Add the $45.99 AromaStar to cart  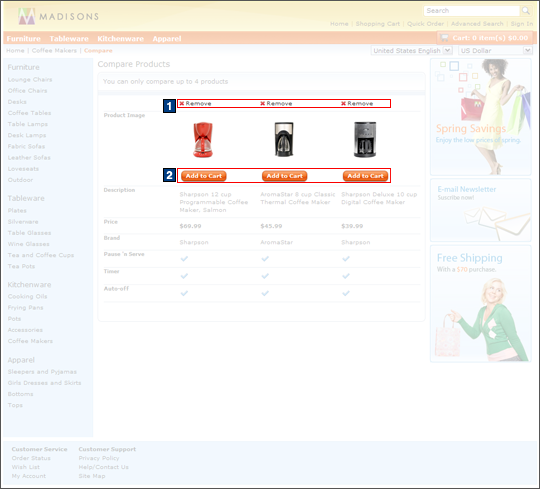[x=284, y=176]
